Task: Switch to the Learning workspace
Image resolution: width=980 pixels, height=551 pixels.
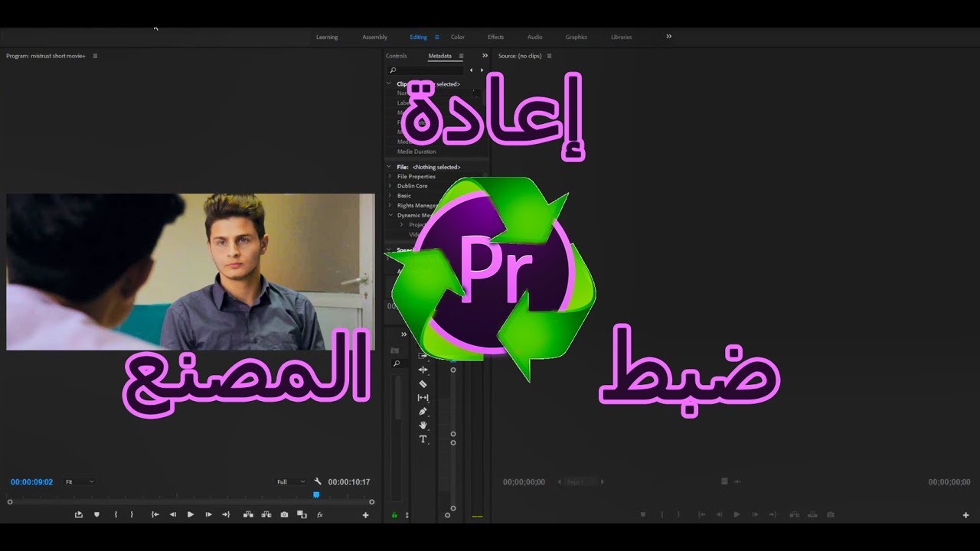Action: pos(327,37)
